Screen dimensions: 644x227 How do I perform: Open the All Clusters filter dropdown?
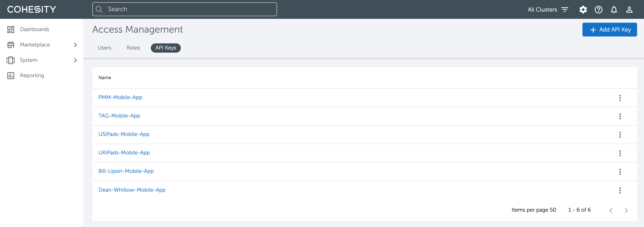pos(548,10)
